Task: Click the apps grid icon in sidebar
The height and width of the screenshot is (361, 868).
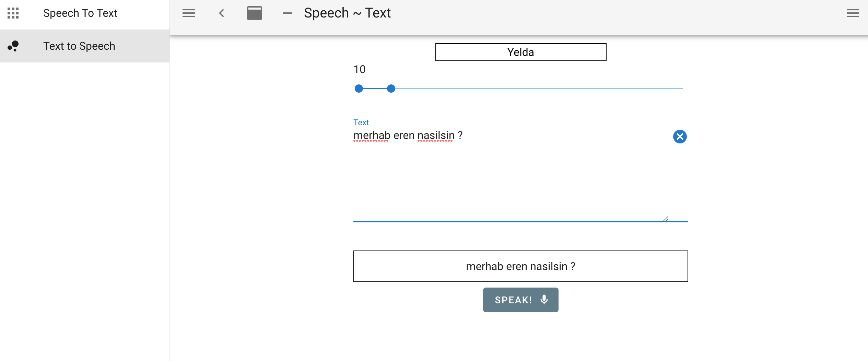Action: pos(13,13)
